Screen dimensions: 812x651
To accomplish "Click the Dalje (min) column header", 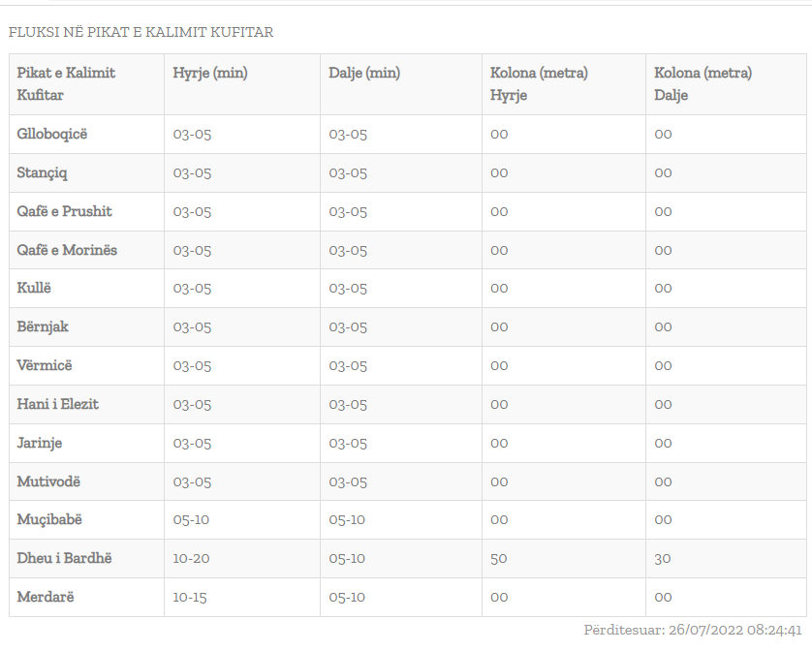I will (x=364, y=73).
